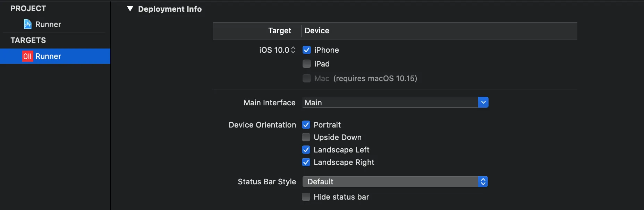Screen dimensions: 644x210
Task: Collapse the Deployment Info section
Action: click(130, 9)
